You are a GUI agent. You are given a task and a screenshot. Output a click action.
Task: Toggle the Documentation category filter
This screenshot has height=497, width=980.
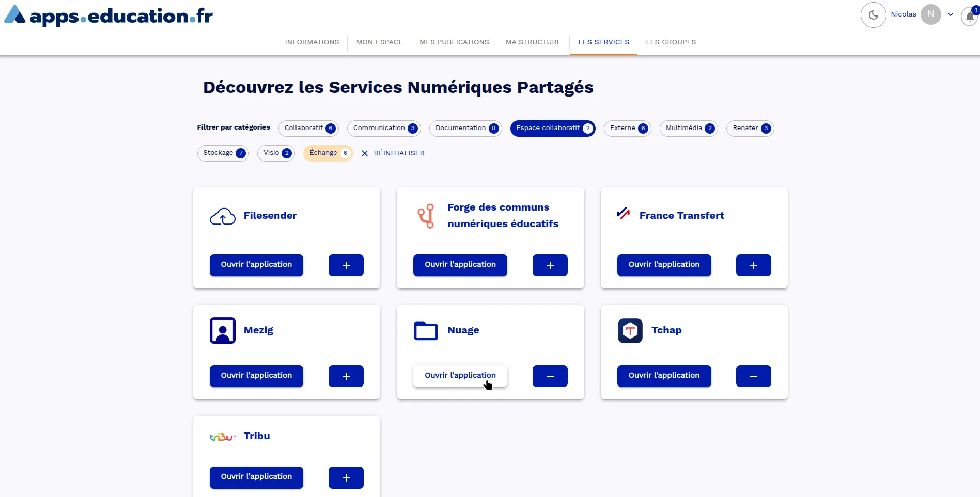click(465, 128)
